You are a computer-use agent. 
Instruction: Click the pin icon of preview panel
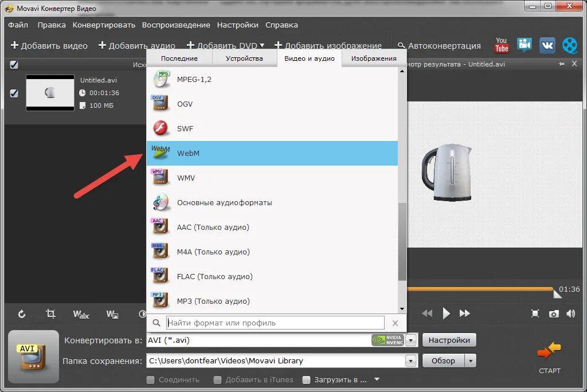[562, 64]
